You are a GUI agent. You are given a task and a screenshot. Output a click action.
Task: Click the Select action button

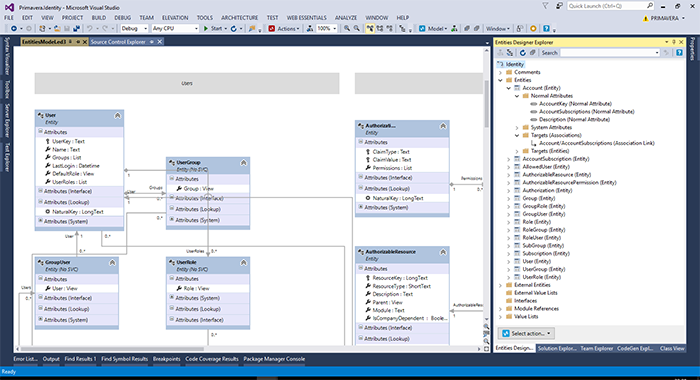527,334
